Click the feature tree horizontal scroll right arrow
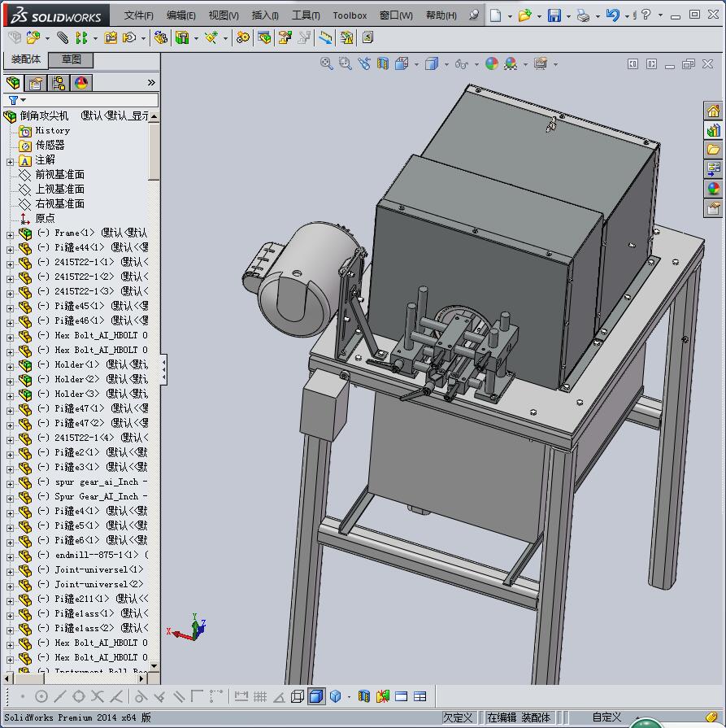This screenshot has height=728, width=726. [x=142, y=678]
